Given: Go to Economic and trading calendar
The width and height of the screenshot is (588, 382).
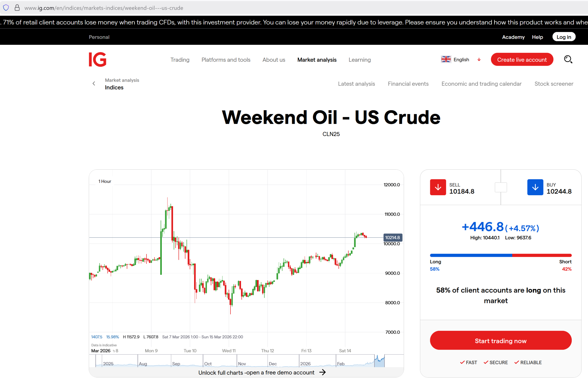Looking at the screenshot, I should point(481,84).
